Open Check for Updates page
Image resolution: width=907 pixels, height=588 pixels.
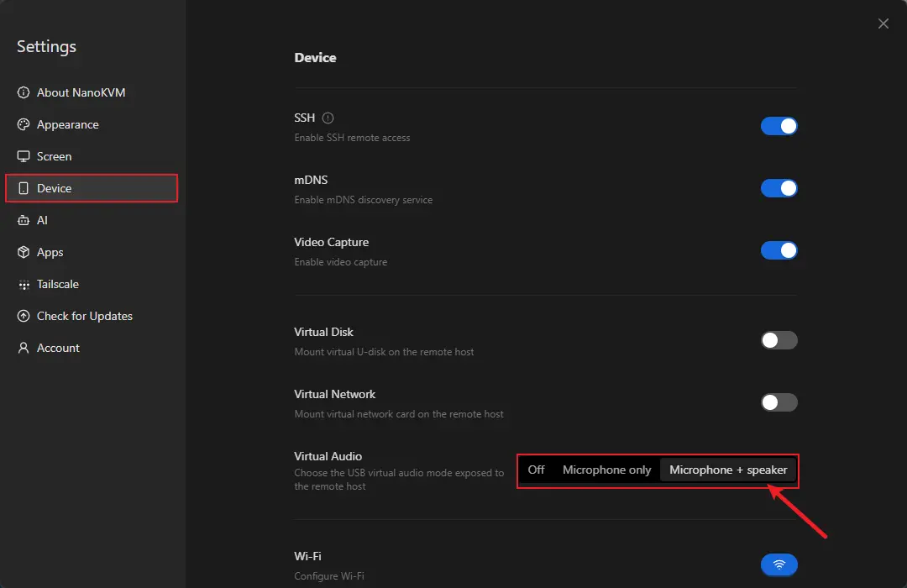coord(92,316)
